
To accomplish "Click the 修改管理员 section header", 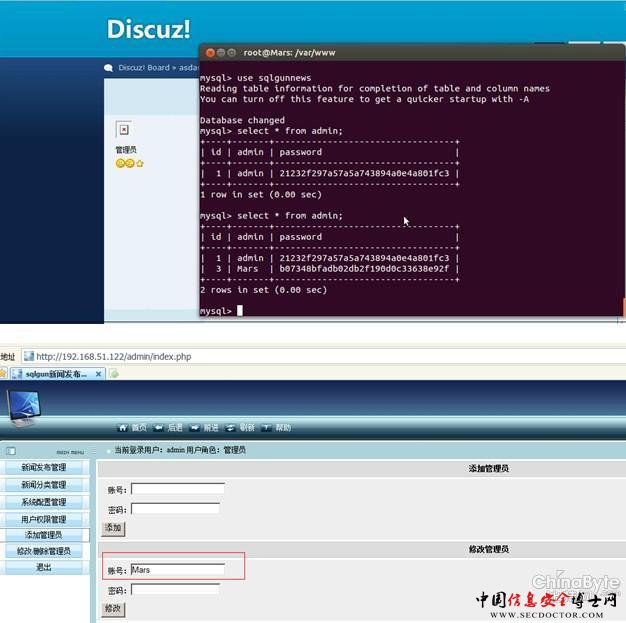I will coord(489,549).
